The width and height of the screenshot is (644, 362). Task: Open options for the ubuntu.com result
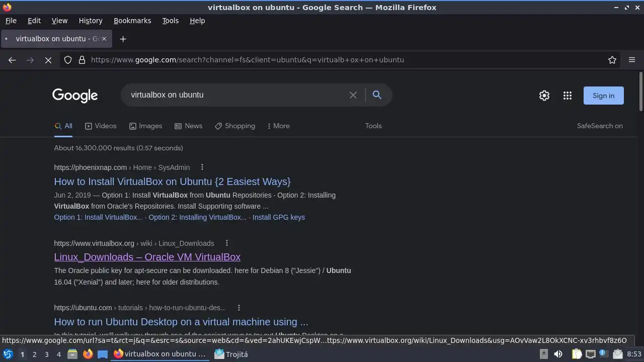tap(238, 308)
